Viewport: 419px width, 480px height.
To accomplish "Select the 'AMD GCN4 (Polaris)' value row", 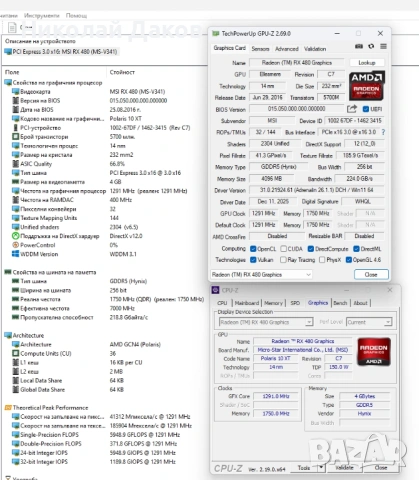I will (x=135, y=344).
